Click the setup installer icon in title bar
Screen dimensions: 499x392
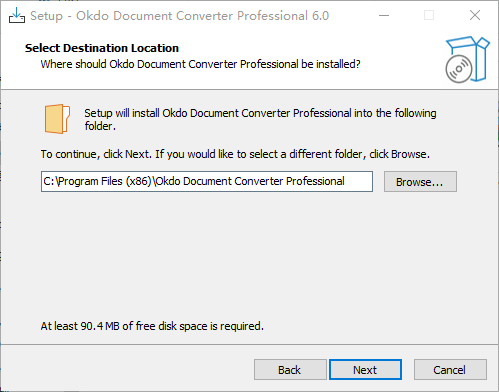pyautogui.click(x=17, y=15)
